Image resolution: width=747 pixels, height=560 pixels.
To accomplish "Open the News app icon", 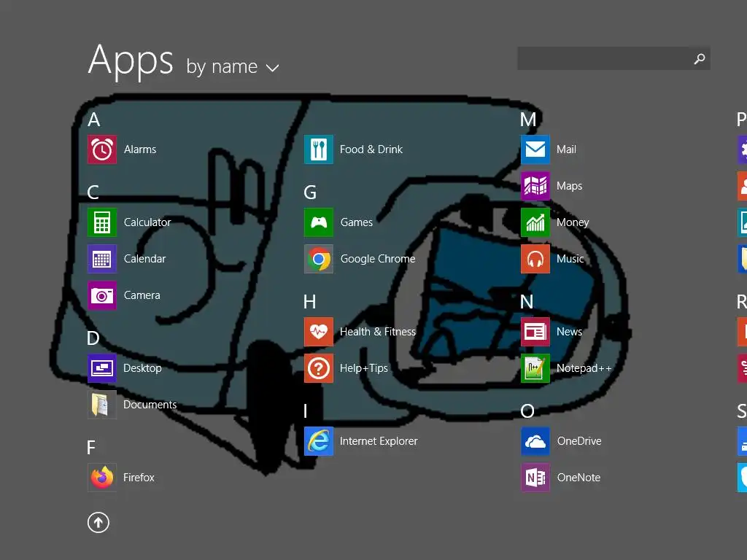I will click(x=535, y=332).
